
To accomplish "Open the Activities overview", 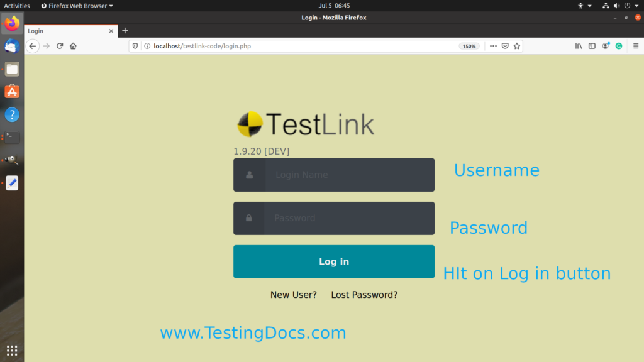I will coord(17,5).
